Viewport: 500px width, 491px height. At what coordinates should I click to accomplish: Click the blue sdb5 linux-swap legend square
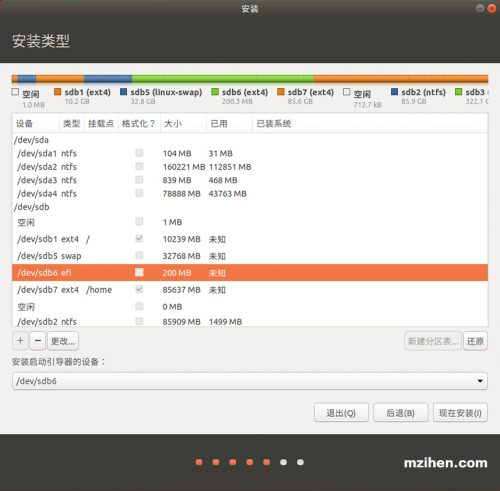click(123, 92)
